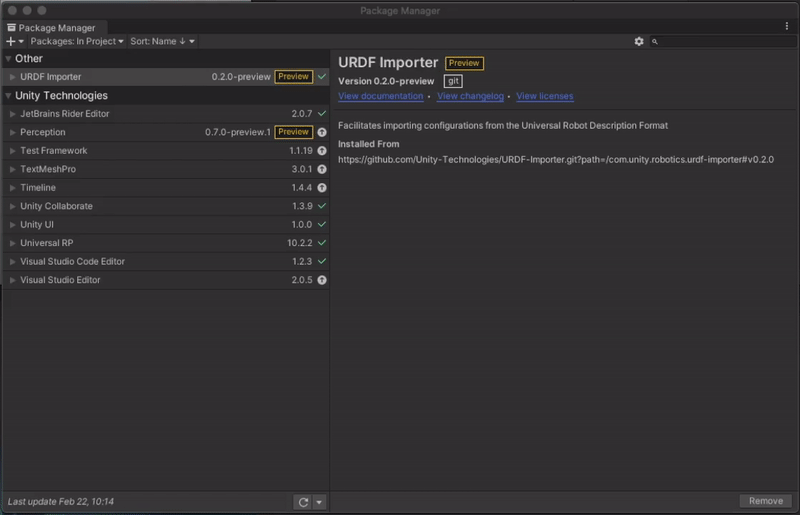
Task: Expand the JetBrains Rider Editor row arrow
Action: coord(12,114)
